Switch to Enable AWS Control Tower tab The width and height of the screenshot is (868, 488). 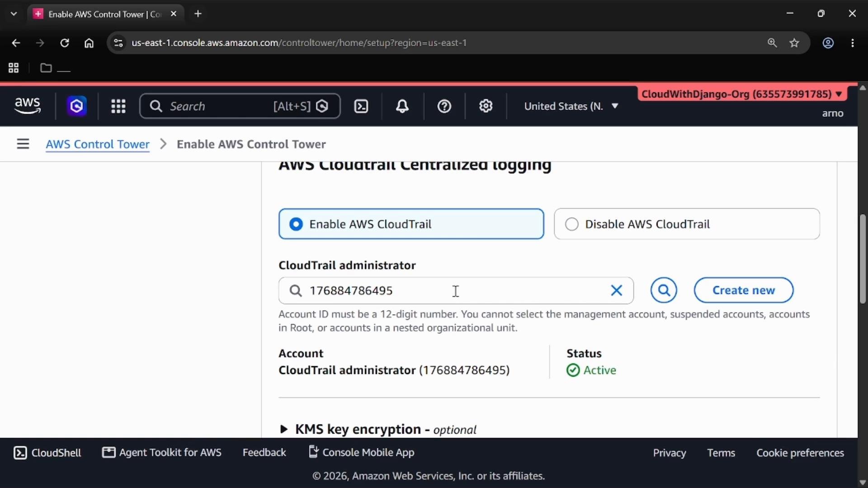coord(104,14)
